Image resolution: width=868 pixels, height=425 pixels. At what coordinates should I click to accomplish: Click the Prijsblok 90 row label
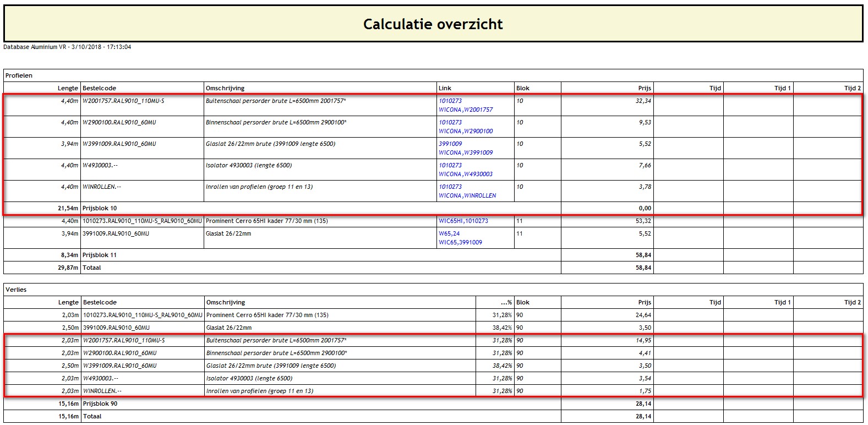click(x=100, y=404)
